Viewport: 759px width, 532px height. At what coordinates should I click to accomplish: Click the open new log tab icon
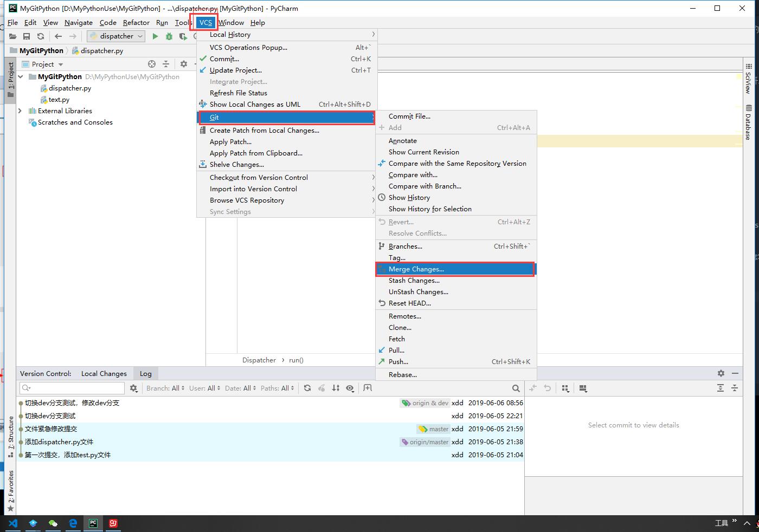[x=368, y=388]
